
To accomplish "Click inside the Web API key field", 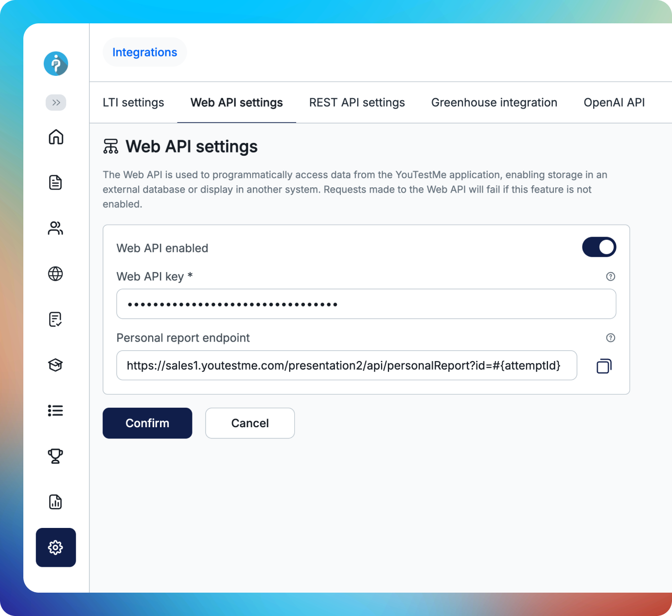I will pyautogui.click(x=365, y=304).
